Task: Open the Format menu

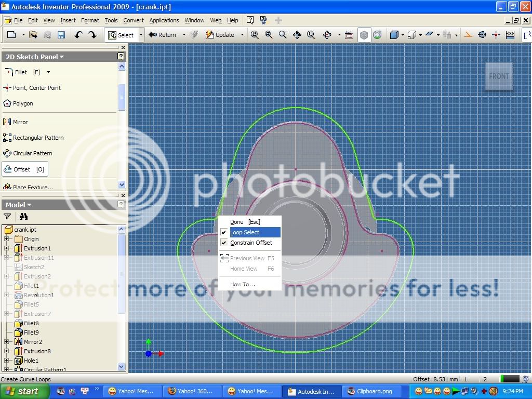Action: (x=90, y=20)
